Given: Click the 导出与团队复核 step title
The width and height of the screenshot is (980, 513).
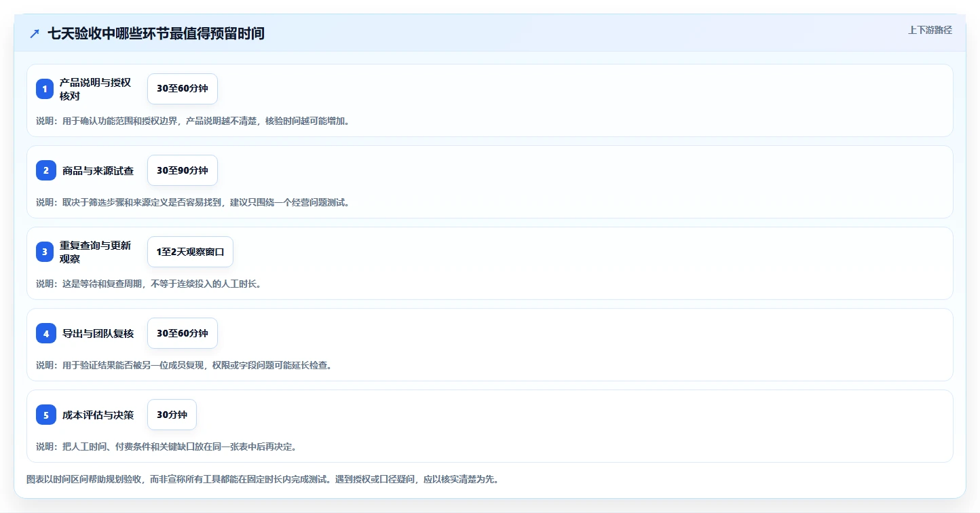Looking at the screenshot, I should pyautogui.click(x=98, y=333).
